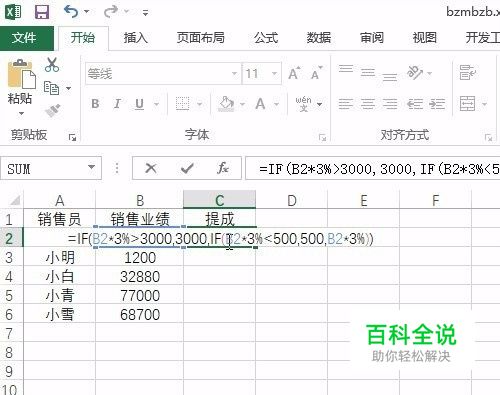Open the Font Color dropdown arrow
This screenshot has width=500, height=395.
[x=276, y=104]
